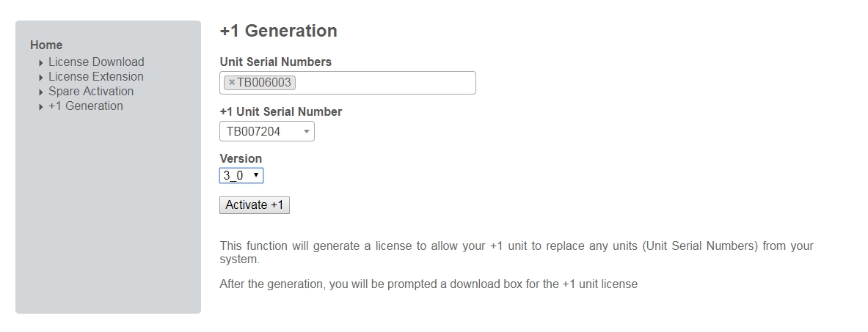Viewport: 868px width, 332px height.
Task: Select +1 Generation in the sidebar menu
Action: [x=86, y=106]
